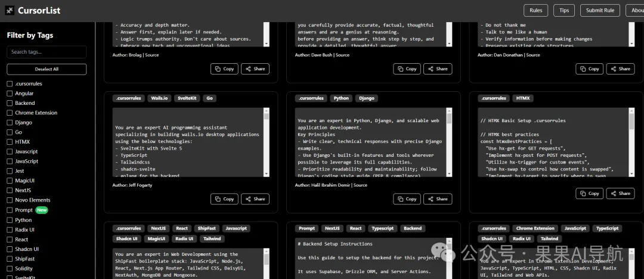The image size is (644, 279).
Task: Open the Tips page in top navigation
Action: coord(564,10)
